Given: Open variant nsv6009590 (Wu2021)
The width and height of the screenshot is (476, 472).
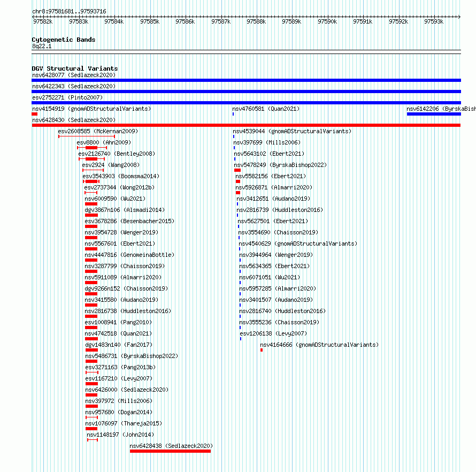Looking at the screenshot, I should 115,199.
